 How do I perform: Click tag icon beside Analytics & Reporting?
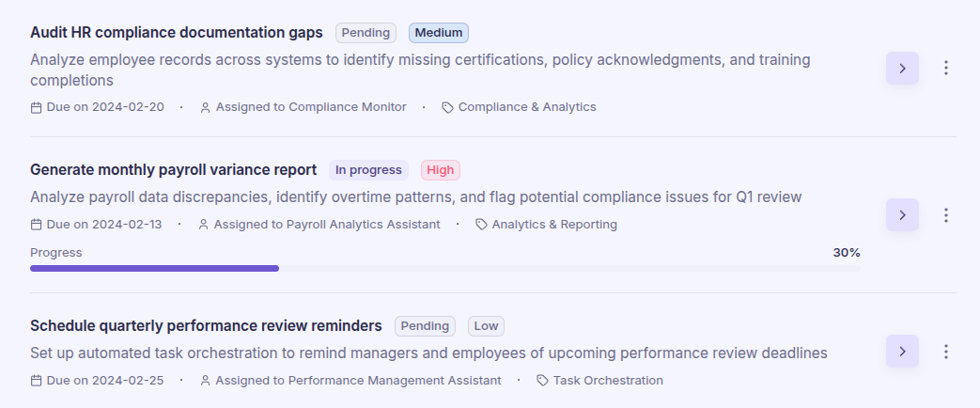(x=481, y=225)
